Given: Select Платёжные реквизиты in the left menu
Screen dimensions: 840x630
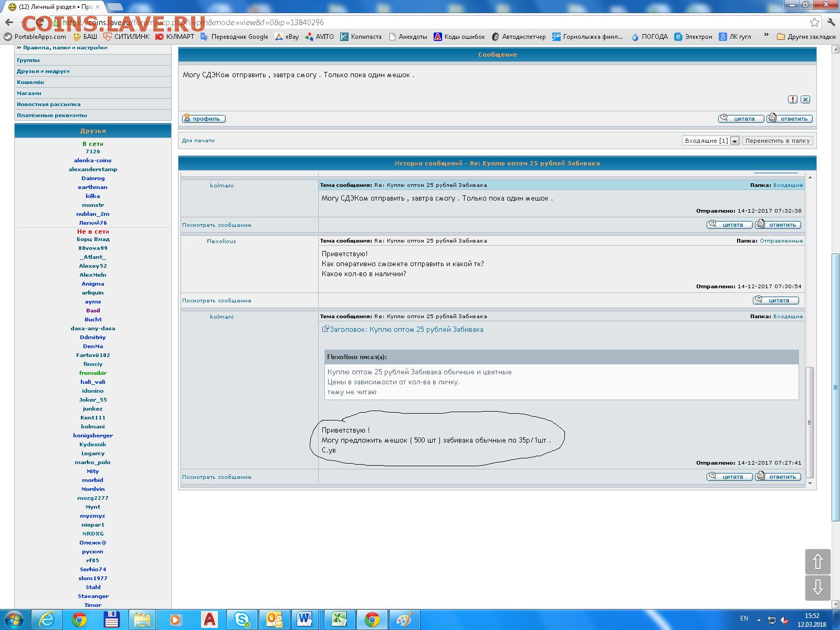Looking at the screenshot, I should [51, 115].
